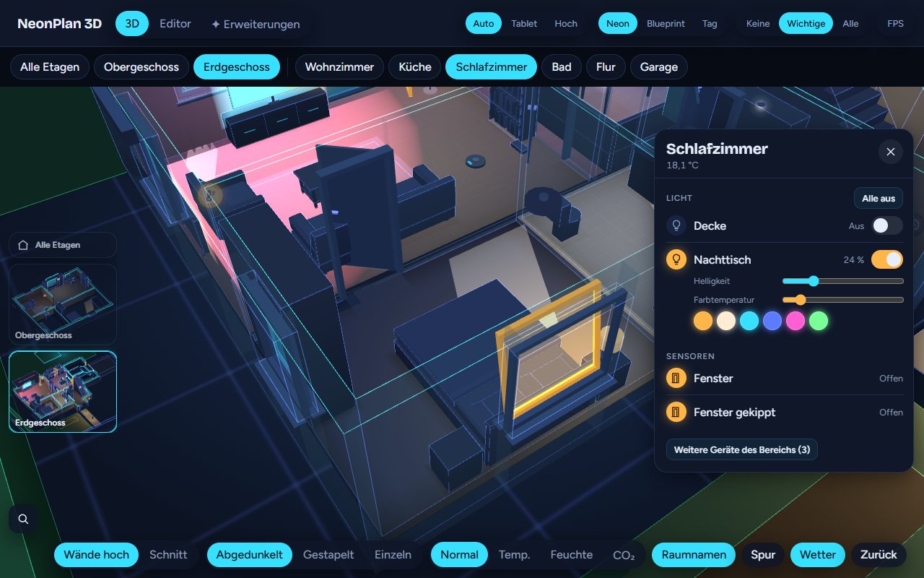The height and width of the screenshot is (578, 924).
Task: Enable the Spur toggle
Action: pyautogui.click(x=763, y=555)
